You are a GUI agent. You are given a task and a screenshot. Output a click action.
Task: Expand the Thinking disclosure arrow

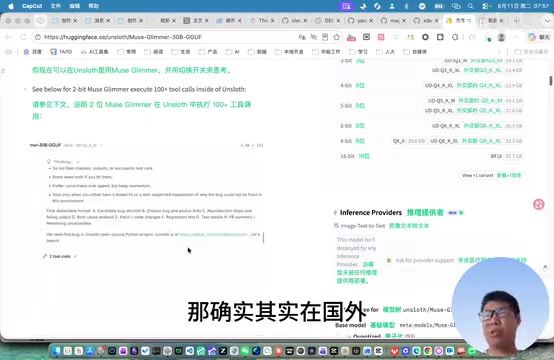click(78, 162)
